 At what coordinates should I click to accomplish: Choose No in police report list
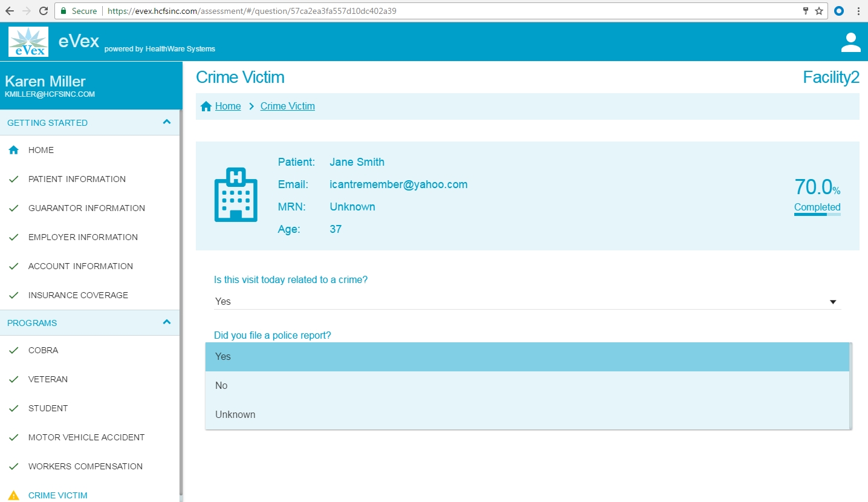pyautogui.click(x=526, y=386)
